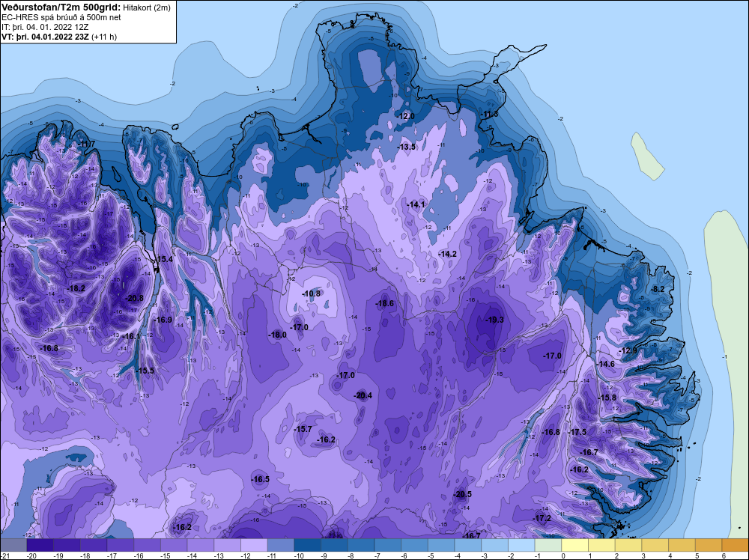This screenshot has width=749, height=560.
Task: Click the -18.2 temperature value
Action: (76, 288)
